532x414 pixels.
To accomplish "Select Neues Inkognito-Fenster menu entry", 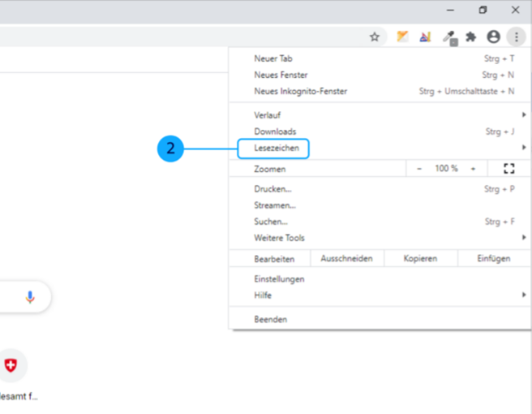I will [x=300, y=92].
